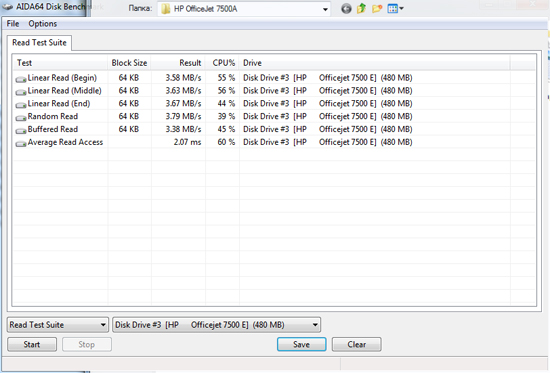Click the disk icon beside Buffered Read
Image resolution: width=550 pixels, height=373 pixels.
click(x=21, y=131)
